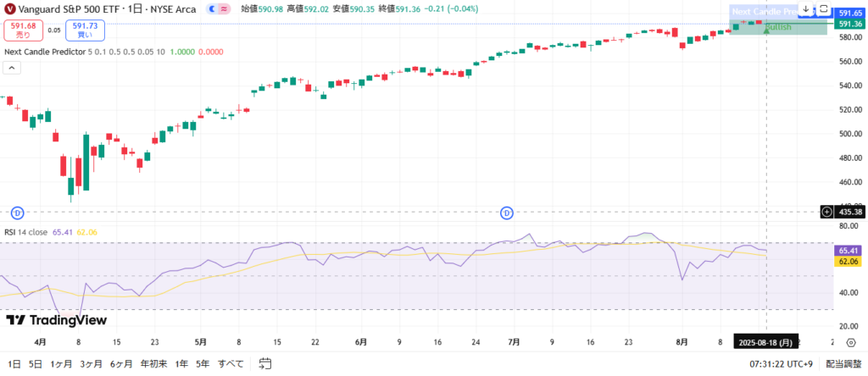Image resolution: width=868 pixels, height=376 pixels.
Task: Click the 591.36 green price label
Action: click(849, 24)
